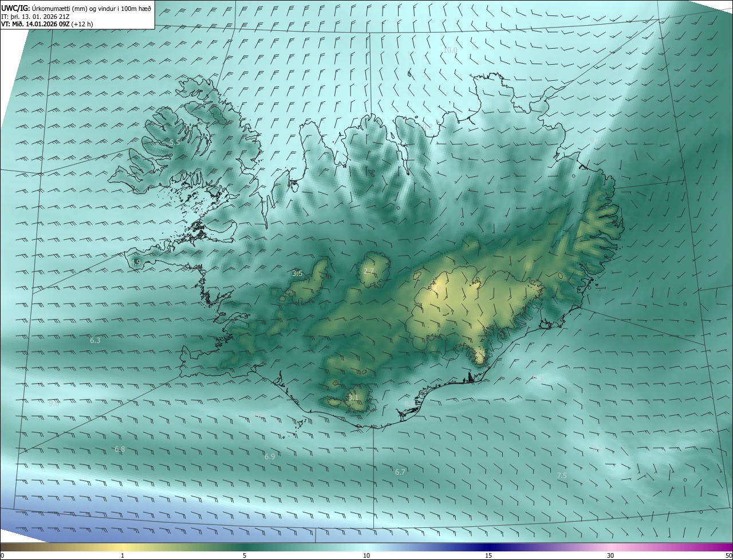Click the 8.5 value label on the south coast

point(409,404)
